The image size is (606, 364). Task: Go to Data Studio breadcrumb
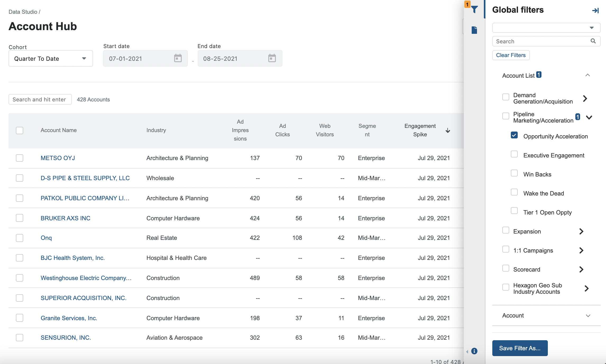[x=23, y=12]
